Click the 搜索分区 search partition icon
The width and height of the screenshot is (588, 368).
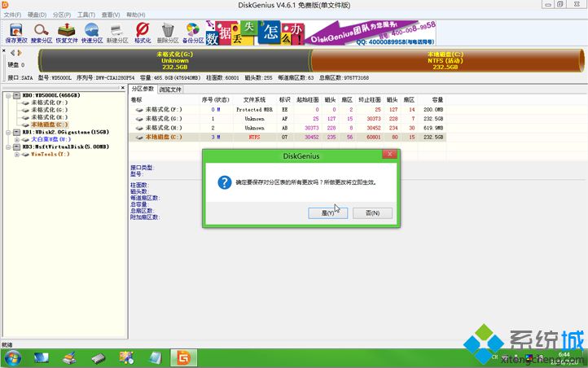(x=42, y=33)
